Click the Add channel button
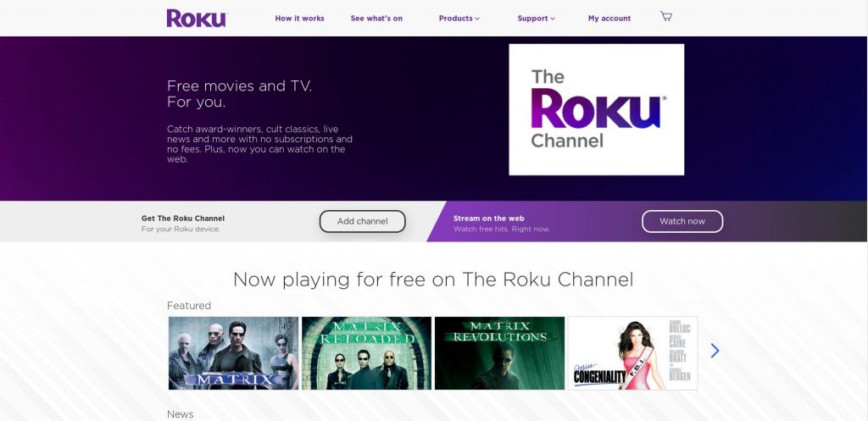The width and height of the screenshot is (868, 421). pos(363,221)
